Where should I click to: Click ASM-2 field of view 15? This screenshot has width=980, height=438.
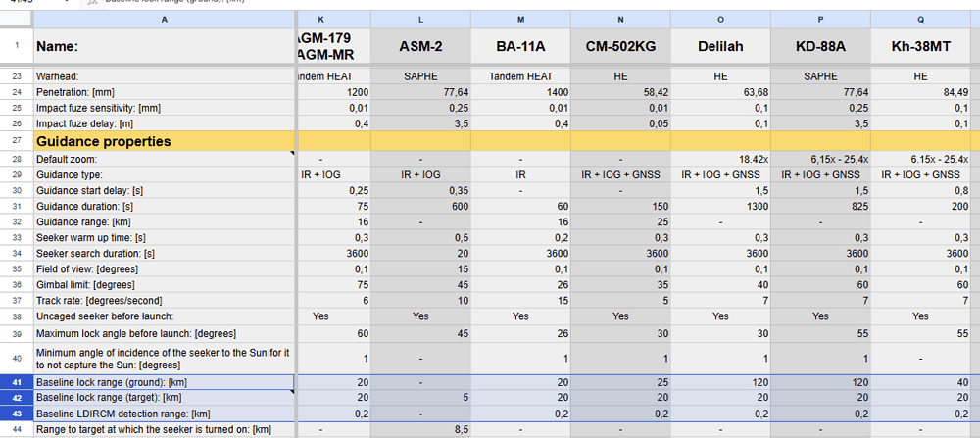point(420,269)
